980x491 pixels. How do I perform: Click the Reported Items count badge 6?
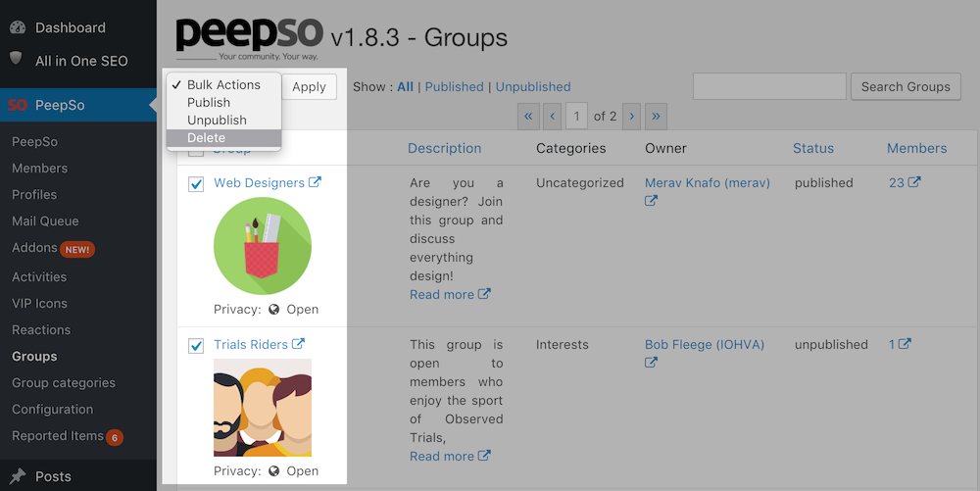[x=115, y=437]
